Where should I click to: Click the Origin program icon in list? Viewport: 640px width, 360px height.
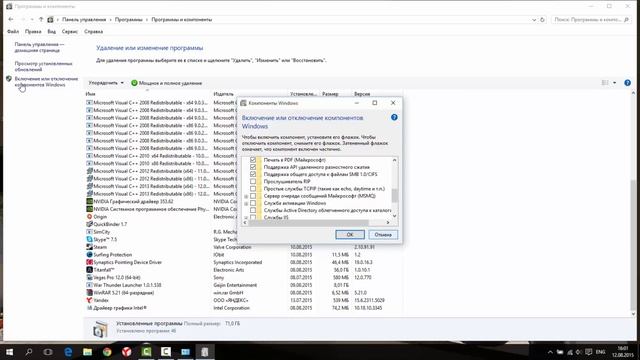[89, 217]
